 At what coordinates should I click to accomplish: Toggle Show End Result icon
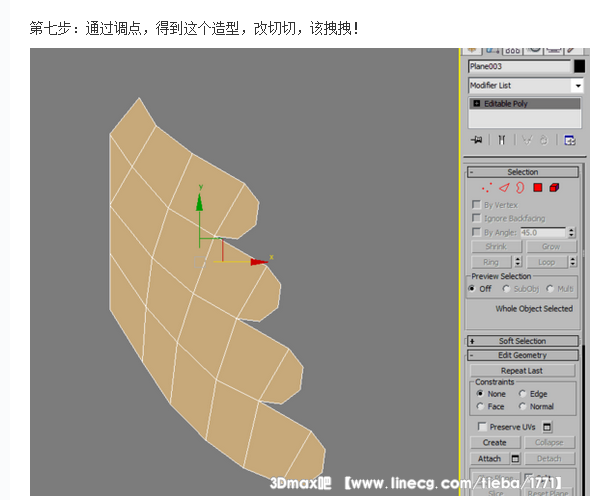501,140
